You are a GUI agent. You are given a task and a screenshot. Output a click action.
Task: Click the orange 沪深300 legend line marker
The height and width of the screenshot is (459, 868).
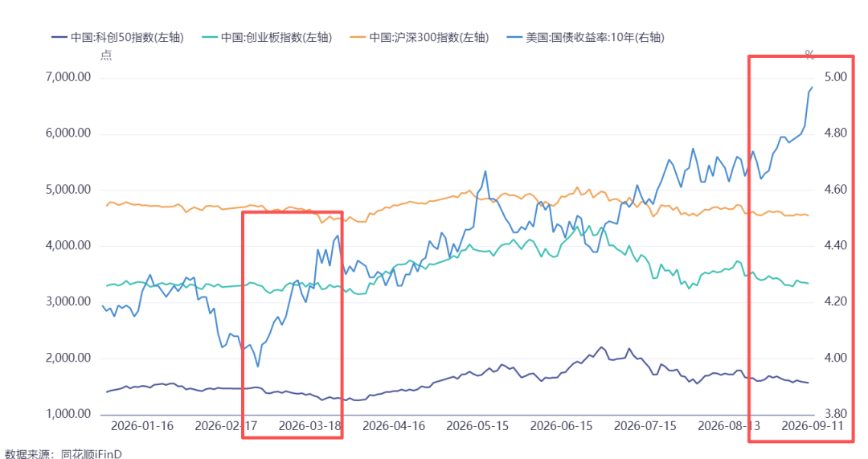pos(358,38)
